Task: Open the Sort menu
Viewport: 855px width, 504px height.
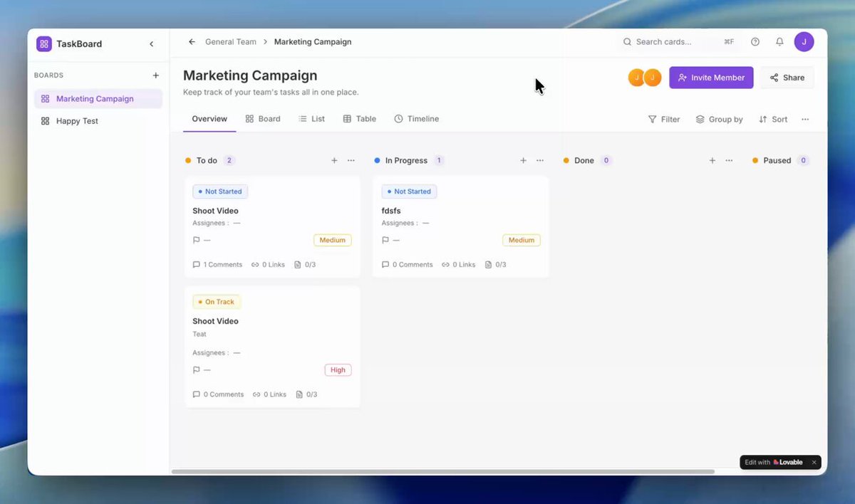Action: click(x=773, y=120)
